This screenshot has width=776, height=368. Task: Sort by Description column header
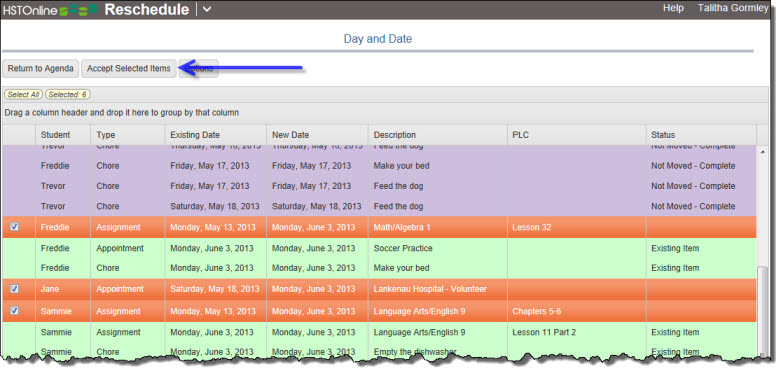click(x=437, y=135)
